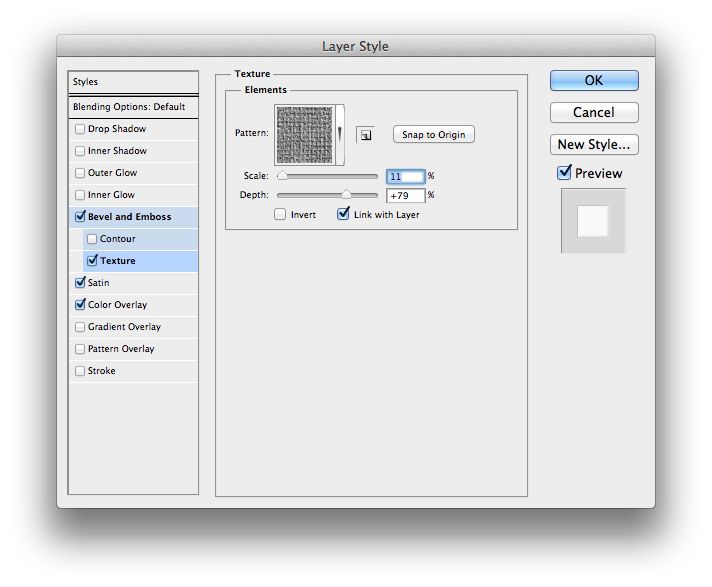Select the Inner Glow label in the list
712x587 pixels.
point(111,195)
